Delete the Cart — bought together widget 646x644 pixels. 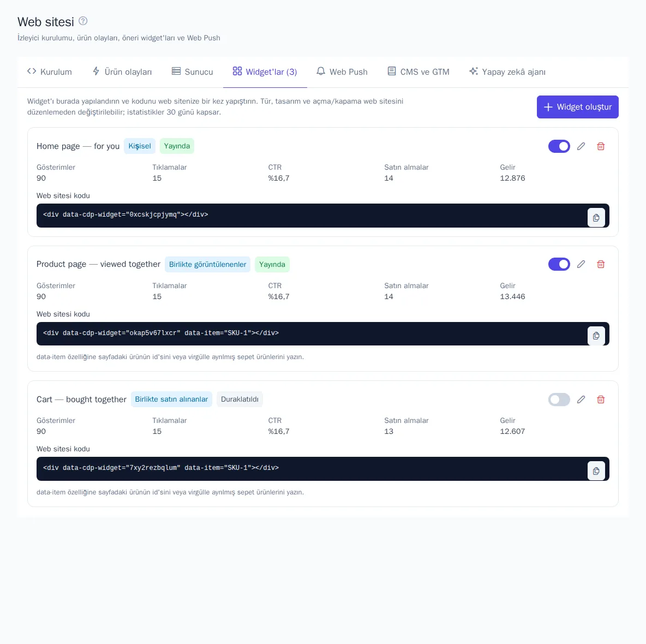click(601, 399)
